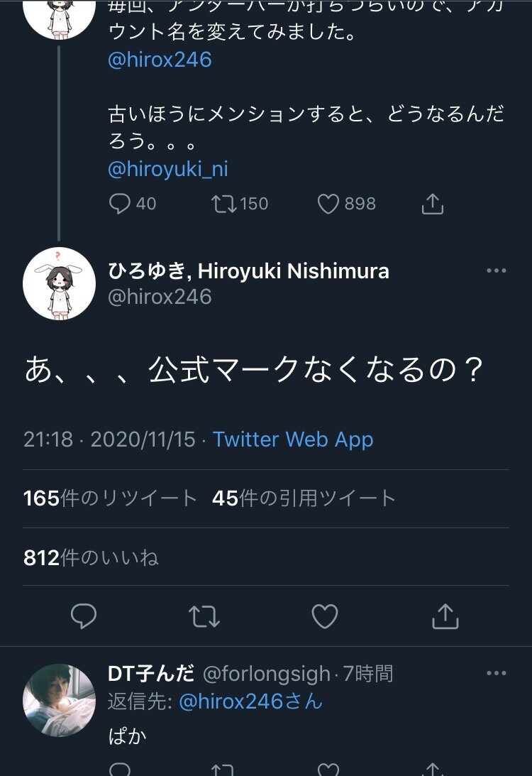
Task: Open the @hiroyuki_ni mention link
Action: pos(168,169)
